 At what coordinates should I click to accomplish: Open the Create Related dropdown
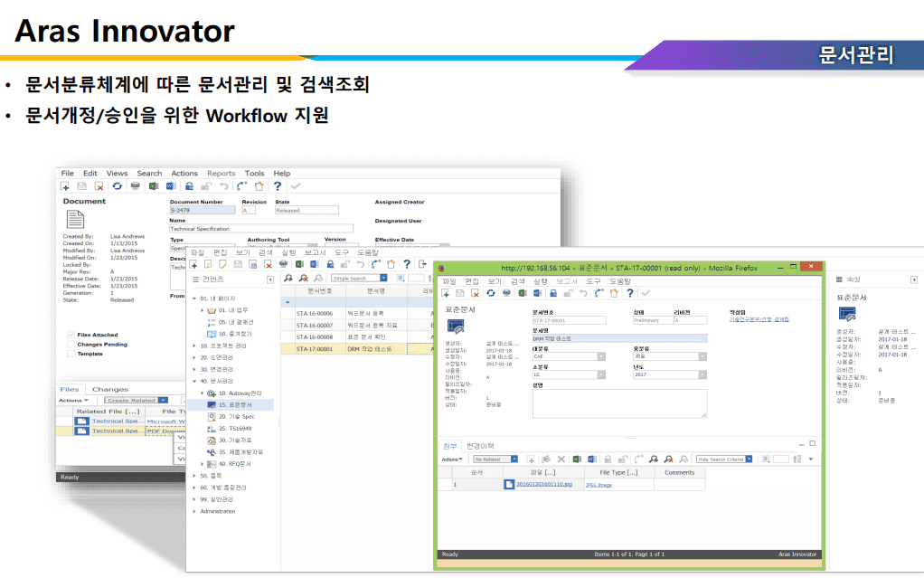point(164,401)
